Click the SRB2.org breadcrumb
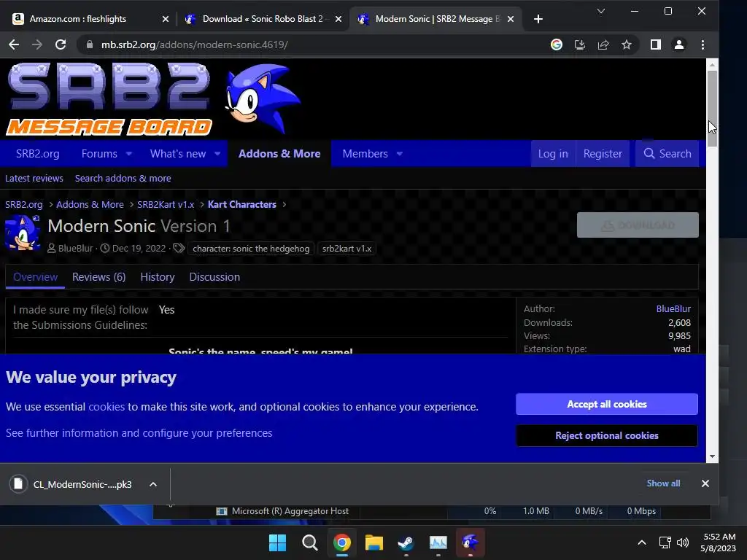The height and width of the screenshot is (560, 747). [x=24, y=204]
